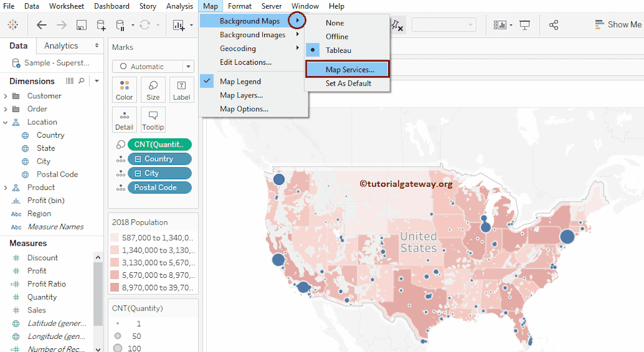This screenshot has width=644, height=352.
Task: Open the Dimensions pane dropdown arrow
Action: (x=97, y=81)
